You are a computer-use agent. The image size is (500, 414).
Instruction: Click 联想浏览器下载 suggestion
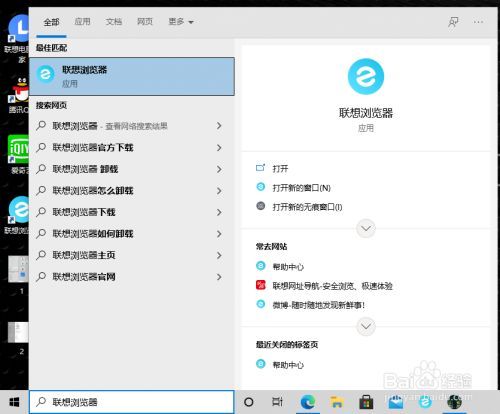click(132, 212)
